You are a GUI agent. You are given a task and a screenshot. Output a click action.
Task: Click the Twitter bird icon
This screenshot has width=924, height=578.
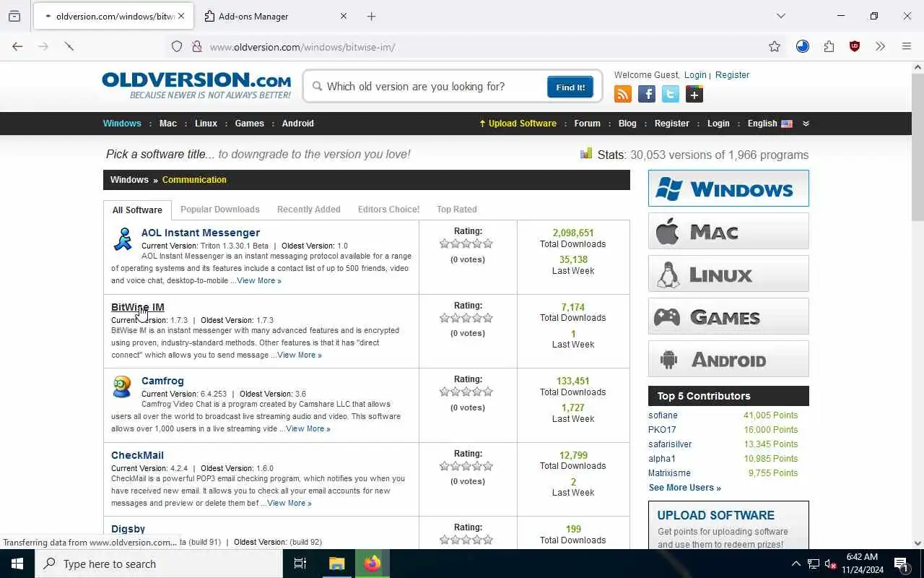tap(671, 94)
